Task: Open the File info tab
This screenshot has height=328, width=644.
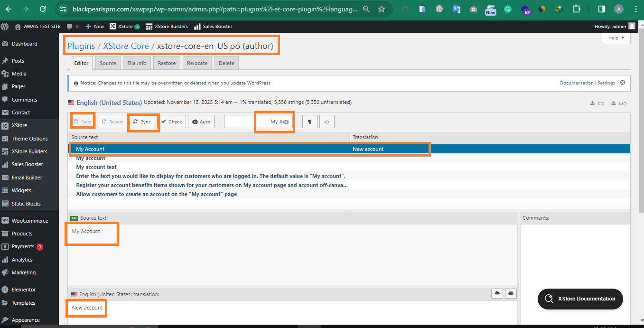Action: click(x=137, y=63)
